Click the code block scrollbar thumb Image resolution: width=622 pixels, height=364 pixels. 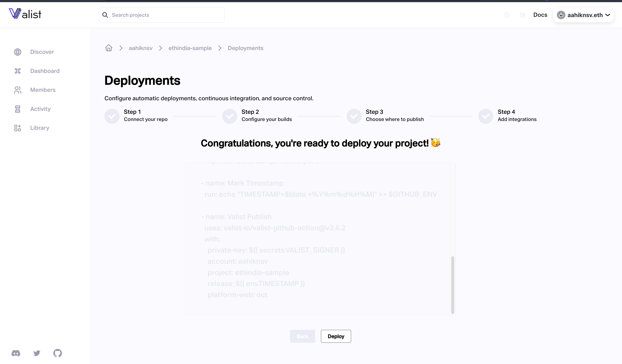click(452, 285)
